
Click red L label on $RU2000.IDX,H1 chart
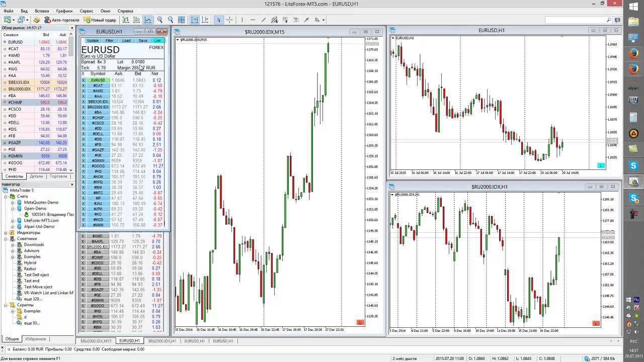pyautogui.click(x=597, y=323)
